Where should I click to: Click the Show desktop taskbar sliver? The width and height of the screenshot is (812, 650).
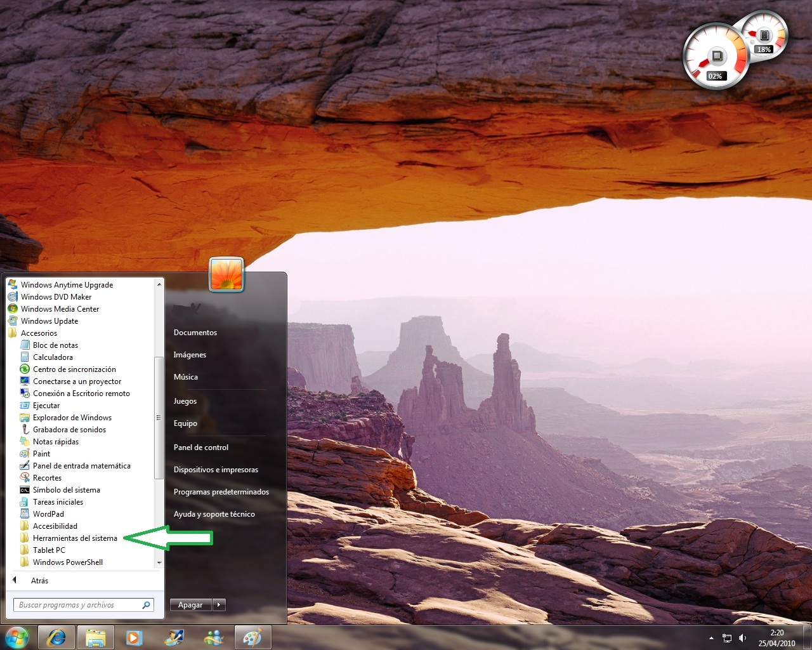coord(807,638)
